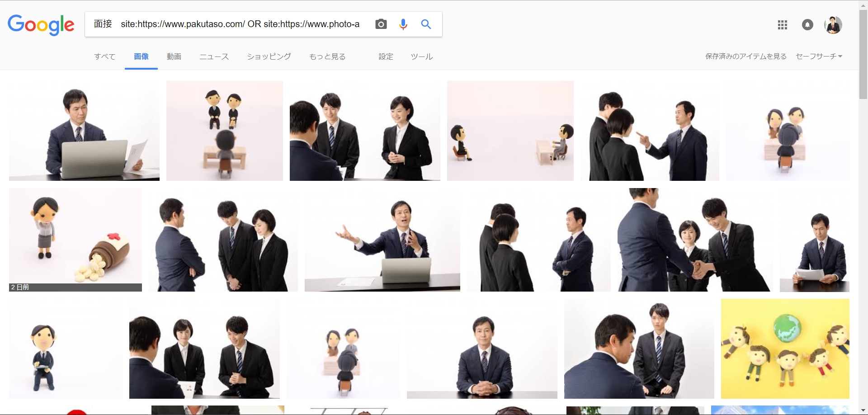Open the yellow image with clay children and globe
868x415 pixels.
[785, 349]
